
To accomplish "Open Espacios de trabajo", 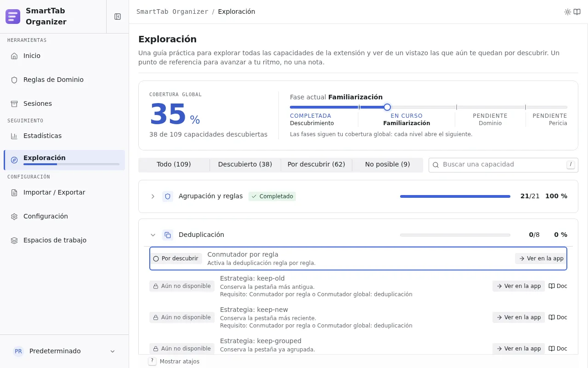I will 64,240.
